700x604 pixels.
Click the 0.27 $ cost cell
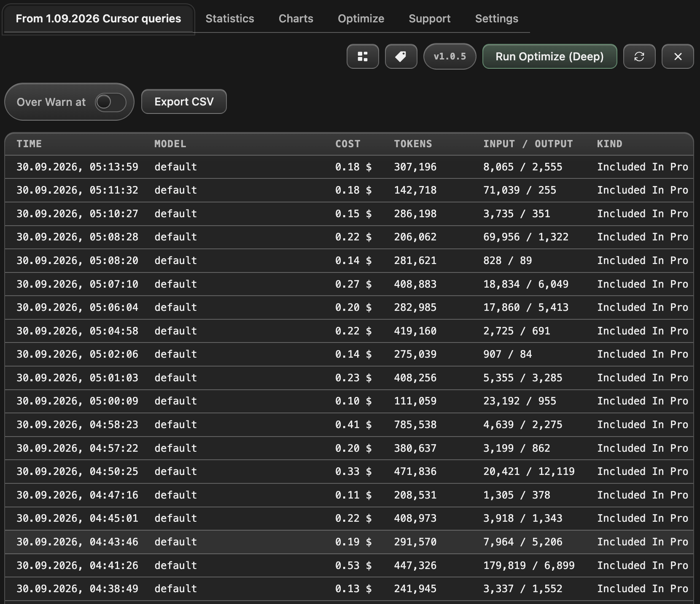[x=353, y=284]
